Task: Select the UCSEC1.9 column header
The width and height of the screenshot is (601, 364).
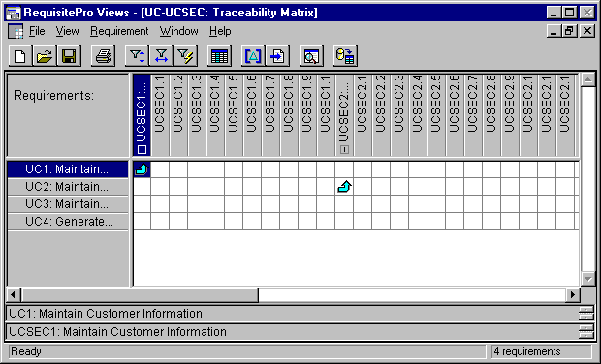Action: click(307, 115)
